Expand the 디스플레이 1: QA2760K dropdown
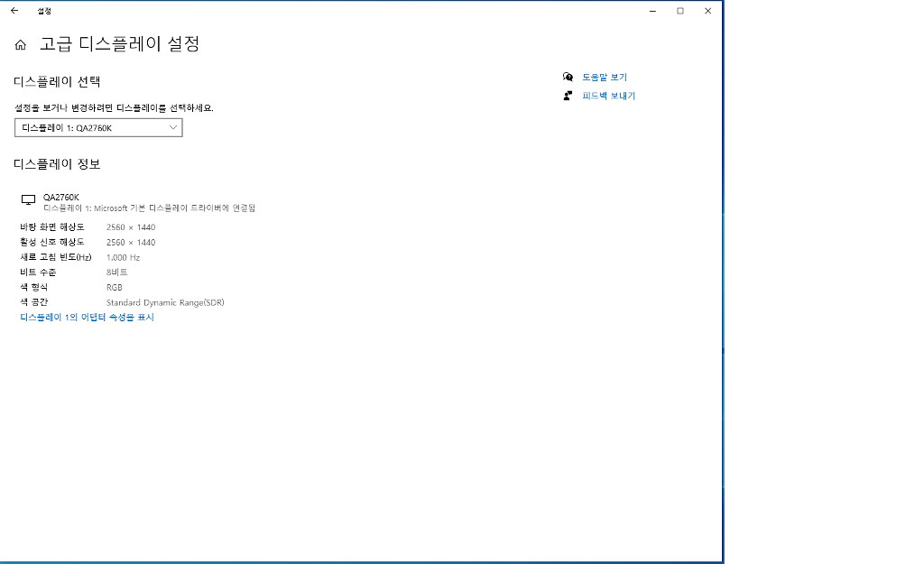This screenshot has height=564, width=924. pyautogui.click(x=98, y=128)
